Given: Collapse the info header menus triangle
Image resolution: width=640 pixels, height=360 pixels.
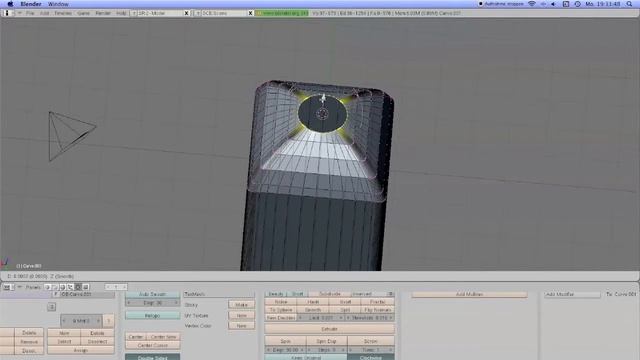Looking at the screenshot, I should click(19, 13).
